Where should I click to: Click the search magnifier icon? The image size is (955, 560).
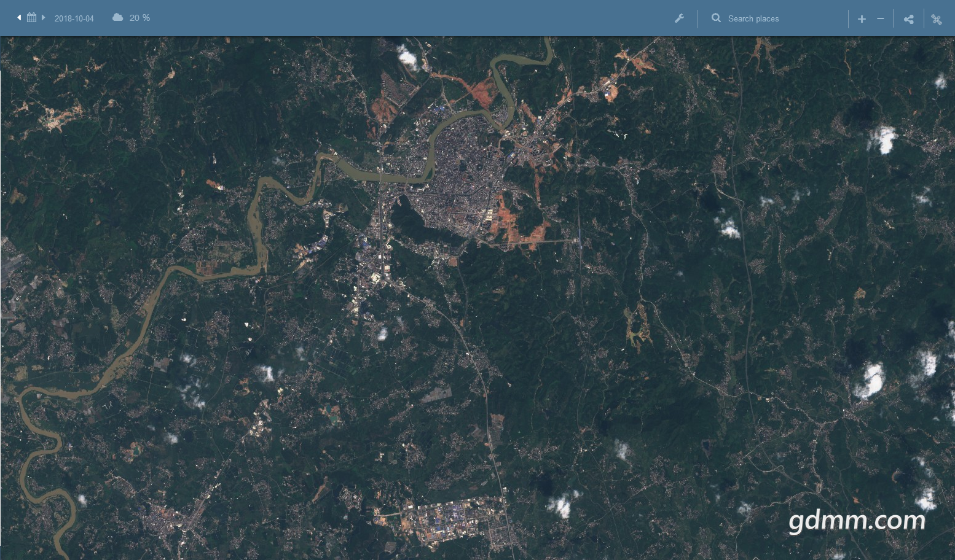tap(716, 18)
